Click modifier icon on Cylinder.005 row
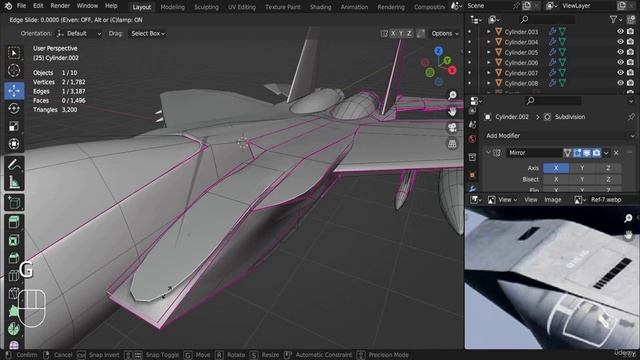The image size is (640, 360). pos(553,52)
